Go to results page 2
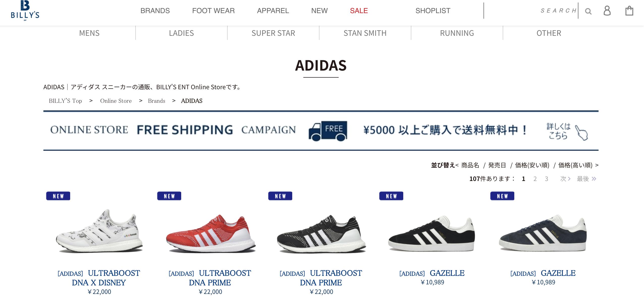The image size is (644, 303). click(535, 179)
